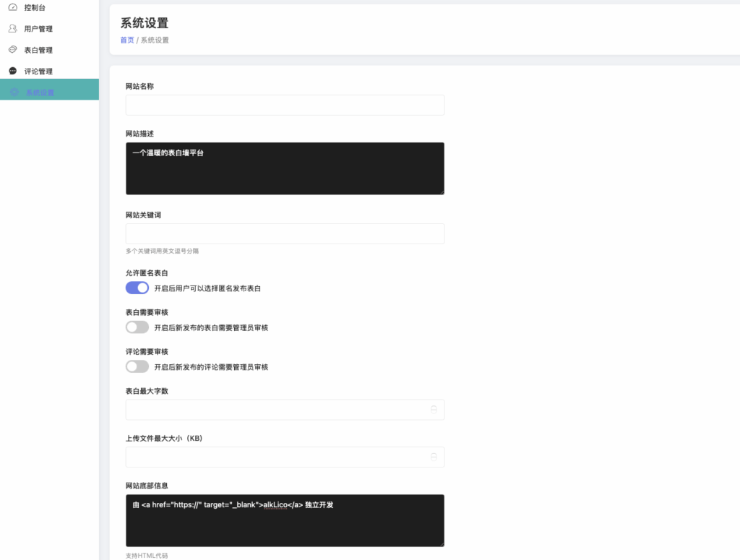Enable the 表白需要审核 toggle
Image resolution: width=740 pixels, height=560 pixels.
click(137, 327)
